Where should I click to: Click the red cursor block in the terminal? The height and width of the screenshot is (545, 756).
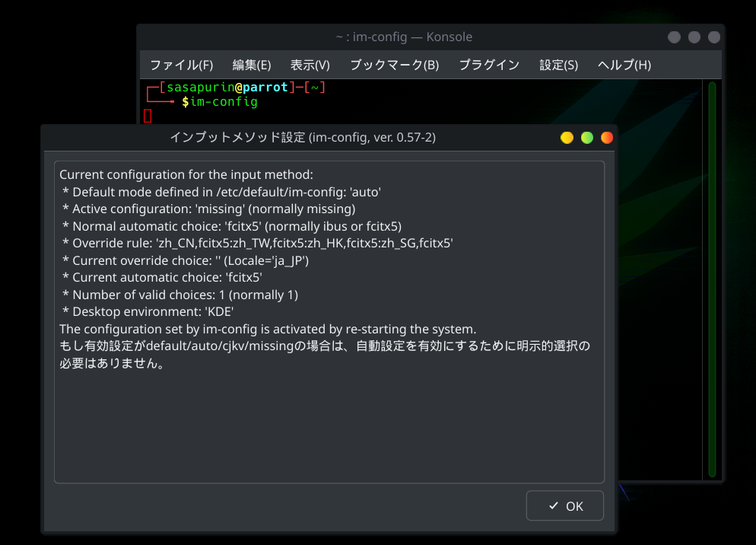coord(148,116)
